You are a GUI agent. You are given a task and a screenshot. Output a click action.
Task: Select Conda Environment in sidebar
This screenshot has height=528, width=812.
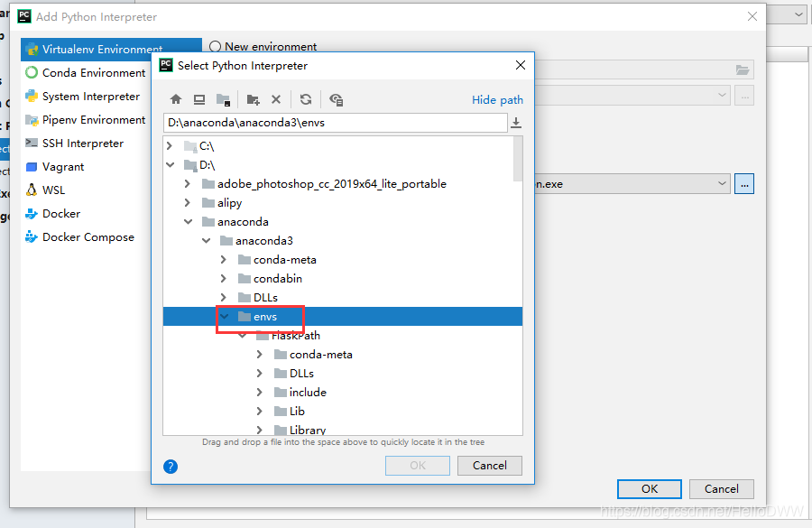pyautogui.click(x=86, y=72)
